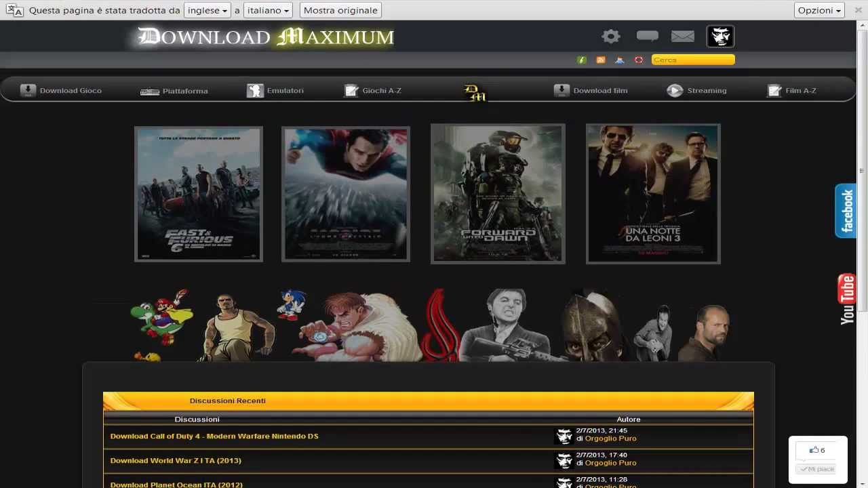Click the Autore column header
Image resolution: width=868 pixels, height=488 pixels.
pyautogui.click(x=629, y=419)
